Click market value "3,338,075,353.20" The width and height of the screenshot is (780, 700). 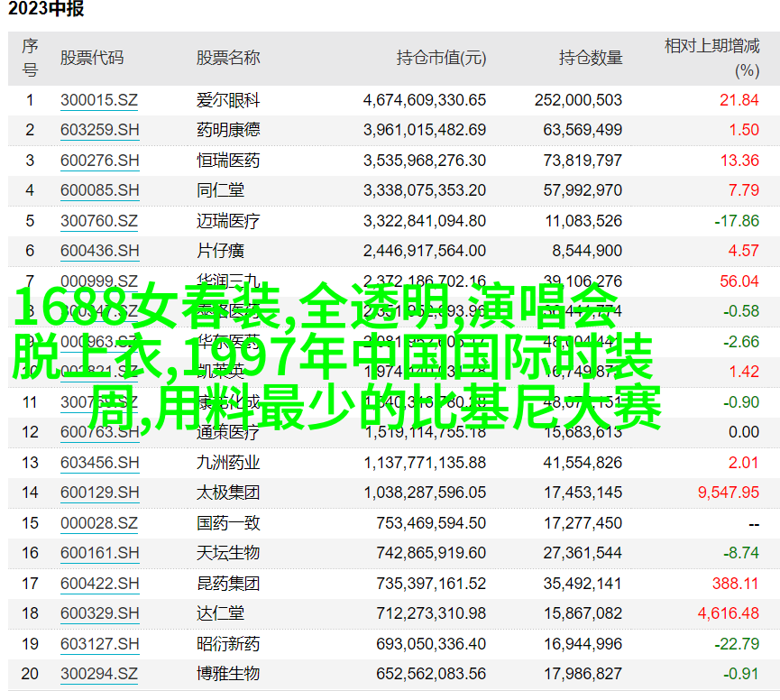pyautogui.click(x=425, y=190)
